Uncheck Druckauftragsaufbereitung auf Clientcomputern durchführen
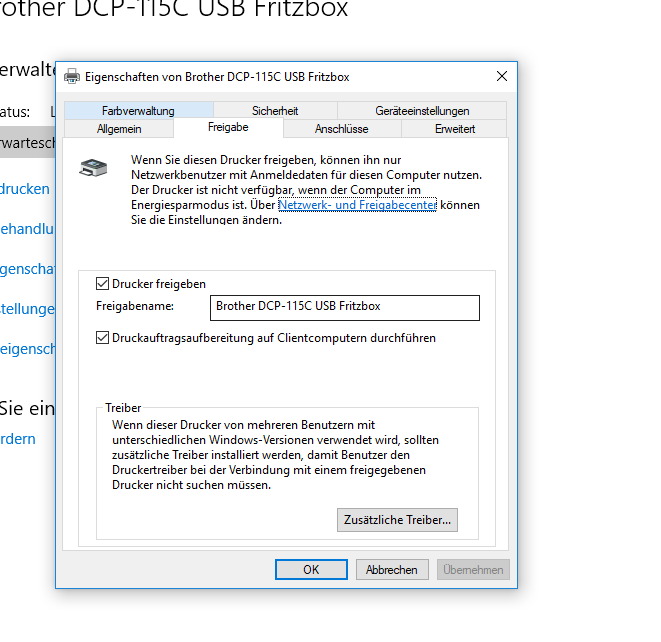661x642 pixels. coord(102,338)
